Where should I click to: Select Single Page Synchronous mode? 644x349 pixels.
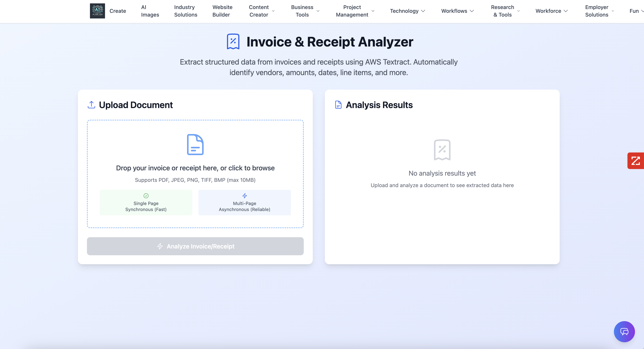[x=146, y=203]
